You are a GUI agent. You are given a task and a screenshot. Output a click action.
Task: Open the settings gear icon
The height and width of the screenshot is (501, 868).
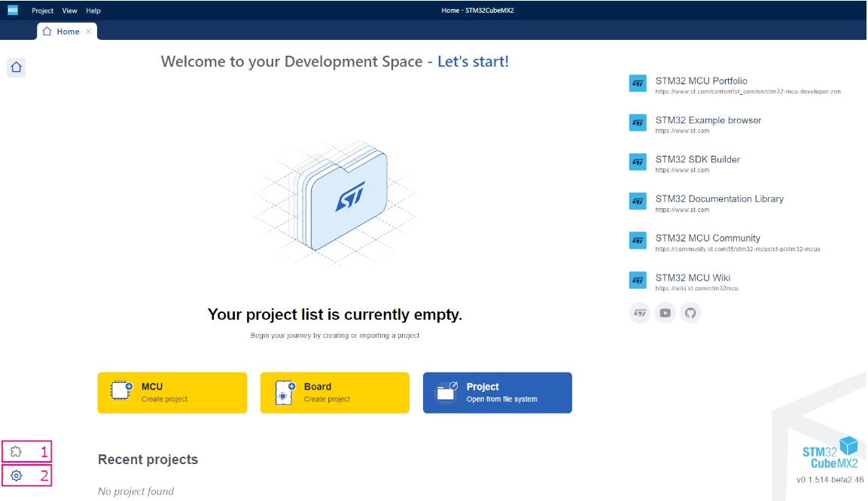click(x=16, y=475)
